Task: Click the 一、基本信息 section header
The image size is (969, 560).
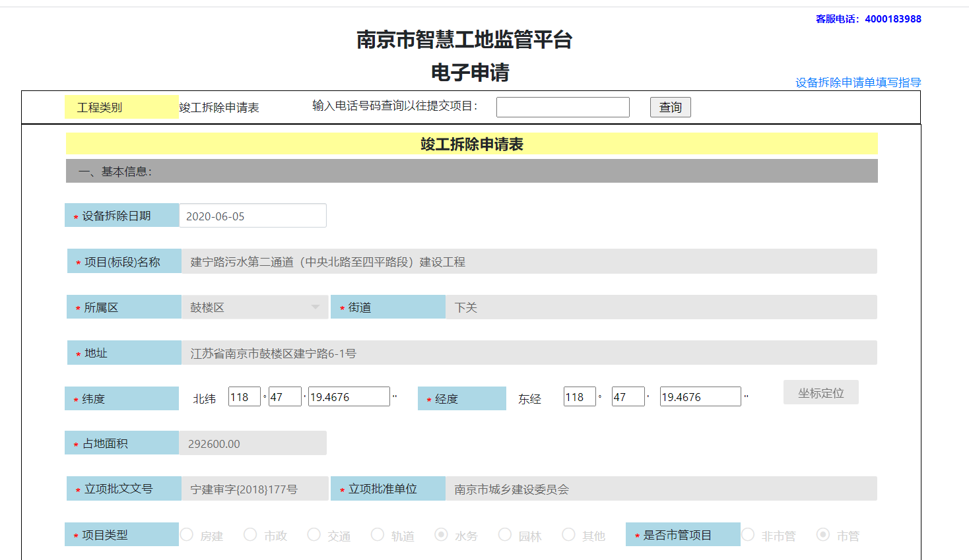Action: point(472,171)
